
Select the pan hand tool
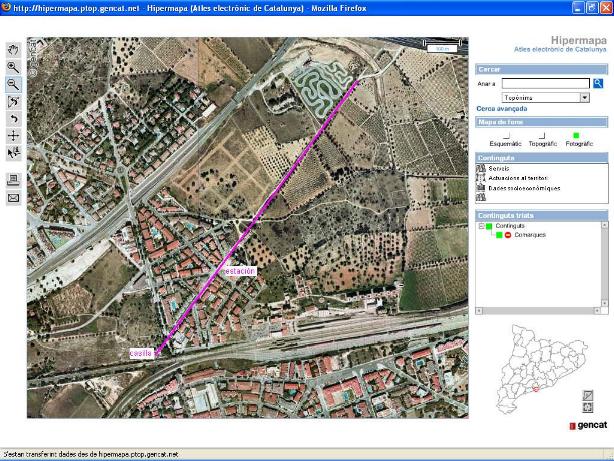click(13, 48)
